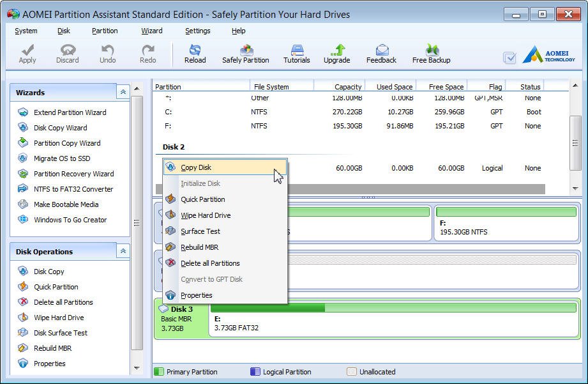Collapse the Wizards panel
588x384 pixels.
[123, 92]
